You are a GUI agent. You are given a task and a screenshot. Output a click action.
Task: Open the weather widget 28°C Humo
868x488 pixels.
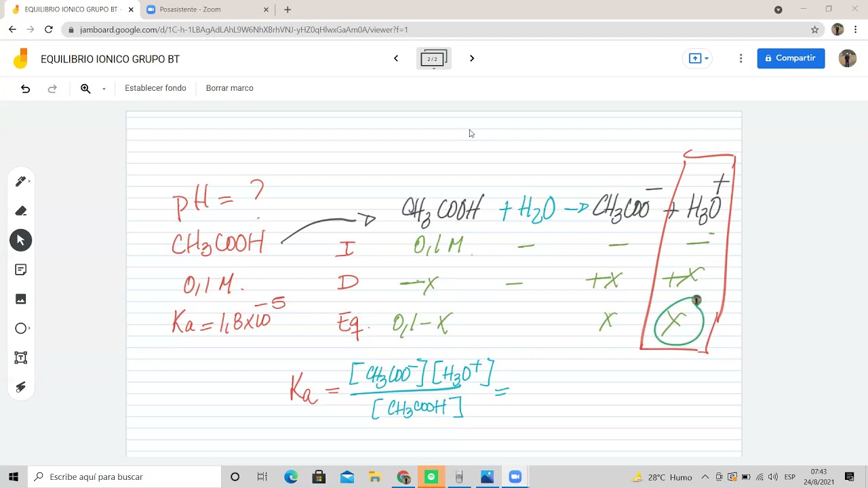pyautogui.click(x=662, y=477)
